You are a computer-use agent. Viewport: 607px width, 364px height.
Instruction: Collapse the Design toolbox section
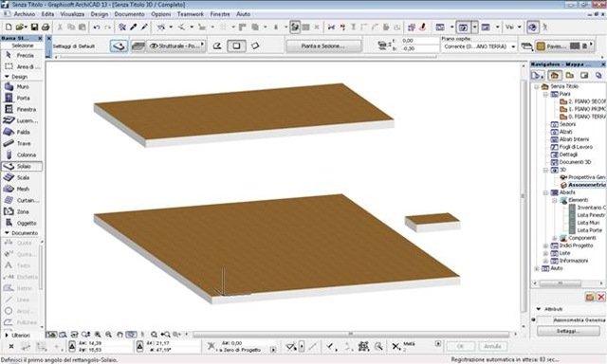point(7,77)
